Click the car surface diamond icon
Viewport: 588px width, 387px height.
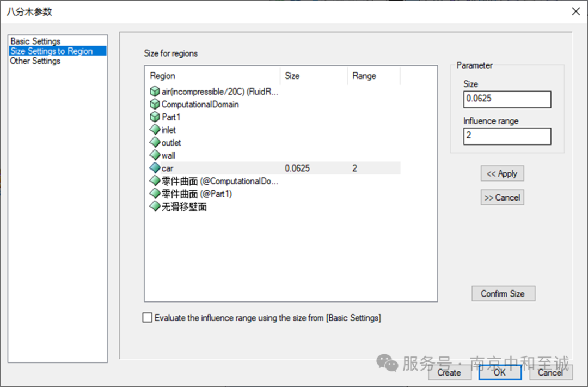pos(155,168)
